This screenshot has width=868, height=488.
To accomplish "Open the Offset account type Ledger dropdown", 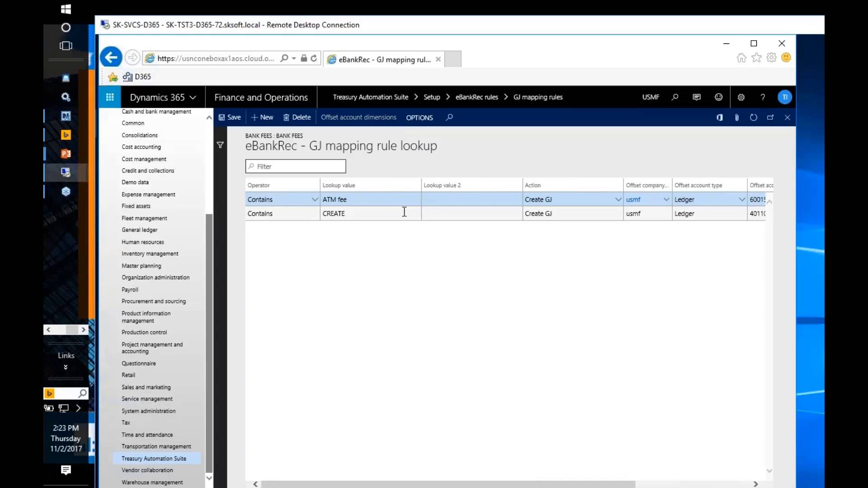I will tap(741, 199).
